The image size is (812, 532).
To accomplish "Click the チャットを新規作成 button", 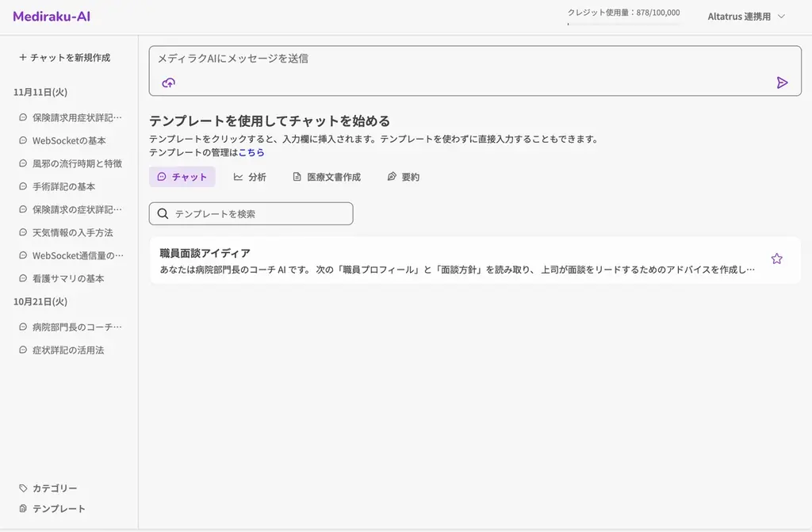I will click(x=63, y=57).
